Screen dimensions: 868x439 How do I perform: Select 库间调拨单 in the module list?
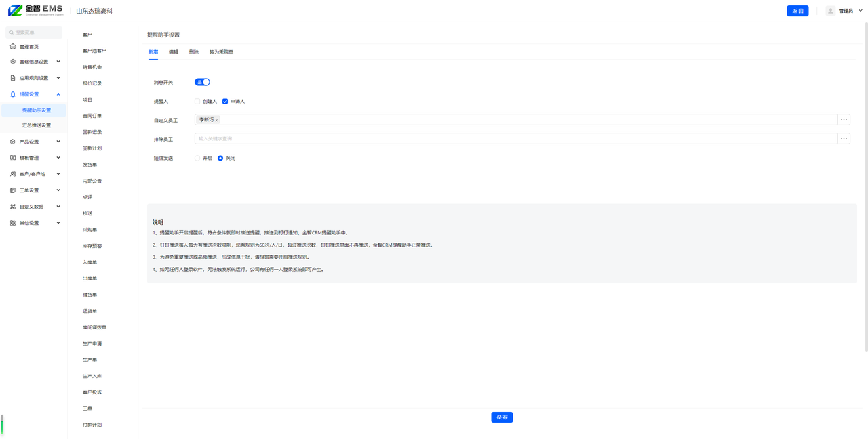coord(94,327)
